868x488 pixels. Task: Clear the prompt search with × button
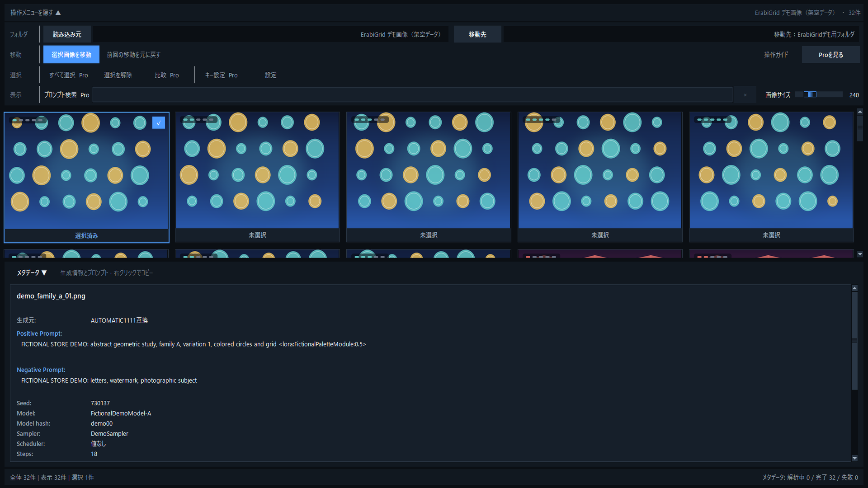pyautogui.click(x=745, y=95)
